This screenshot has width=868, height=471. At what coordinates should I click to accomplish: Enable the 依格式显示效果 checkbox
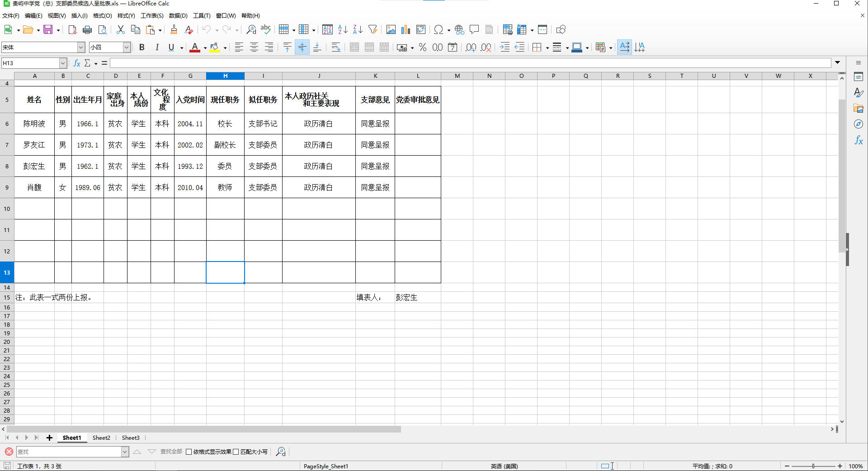click(189, 452)
